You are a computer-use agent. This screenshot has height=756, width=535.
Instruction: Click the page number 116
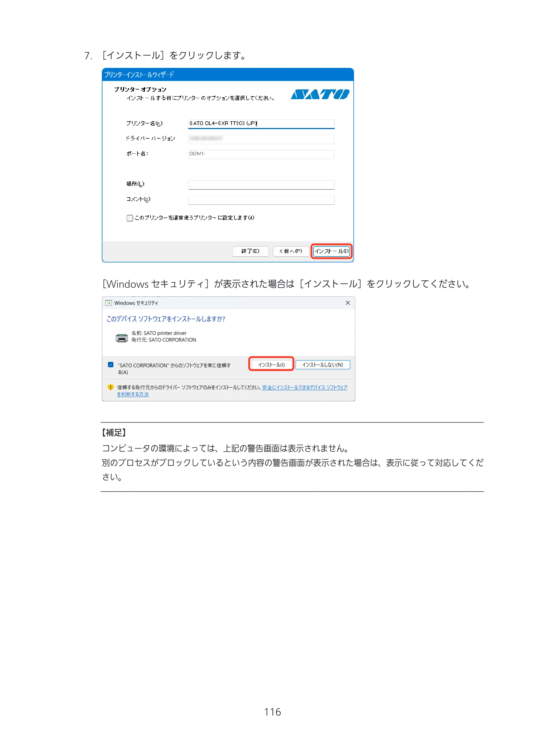tap(272, 712)
